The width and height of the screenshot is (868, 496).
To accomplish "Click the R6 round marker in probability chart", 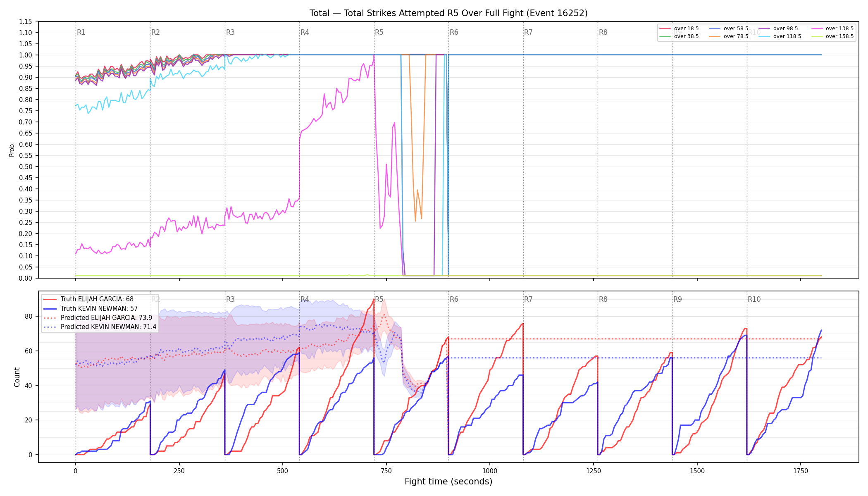I will coord(454,32).
